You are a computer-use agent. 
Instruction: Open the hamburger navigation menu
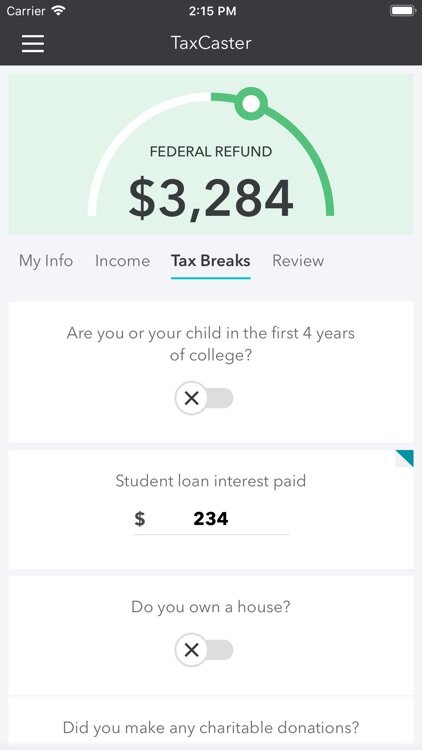pos(33,44)
